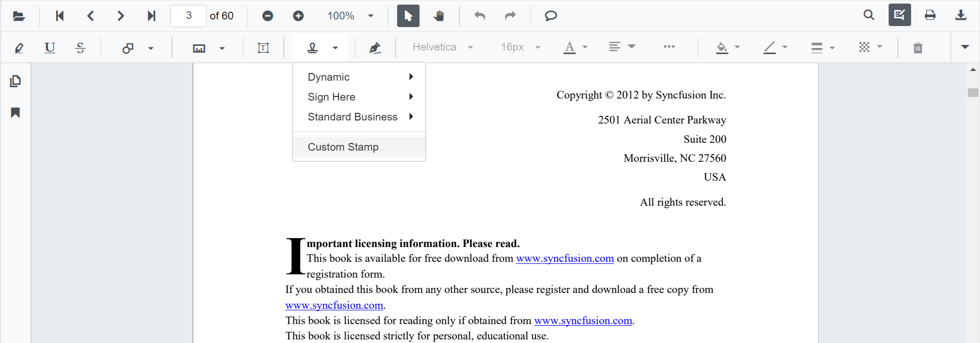The height and width of the screenshot is (343, 980).
Task: Click the 'Copyright © 2012 by Syncfusion Inc.' text
Action: (641, 95)
